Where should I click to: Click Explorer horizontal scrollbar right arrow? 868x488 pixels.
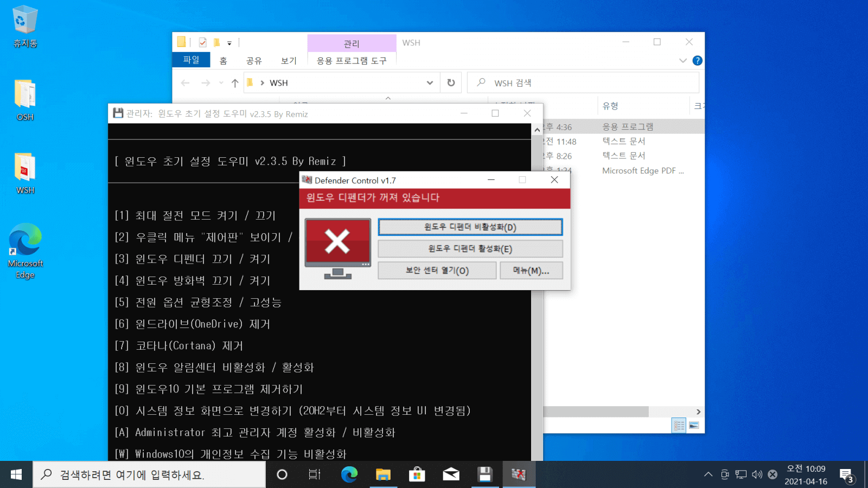point(698,412)
